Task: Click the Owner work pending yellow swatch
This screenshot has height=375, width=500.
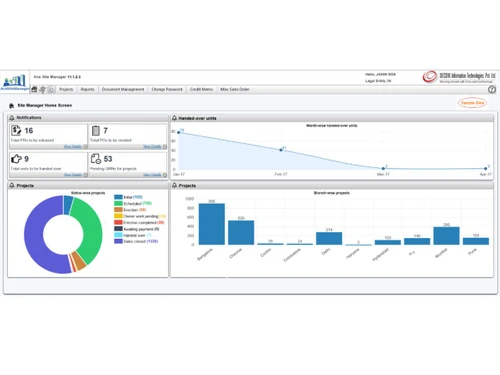Action: pos(118,216)
